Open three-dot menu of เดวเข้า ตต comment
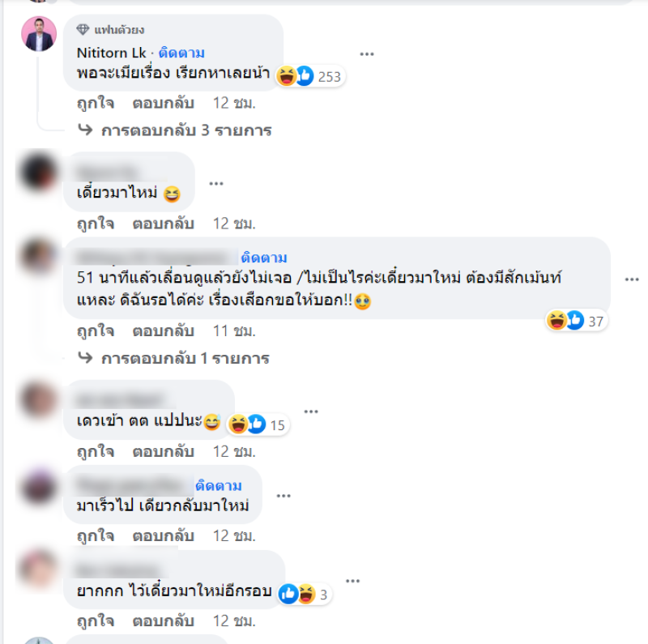 (x=311, y=412)
